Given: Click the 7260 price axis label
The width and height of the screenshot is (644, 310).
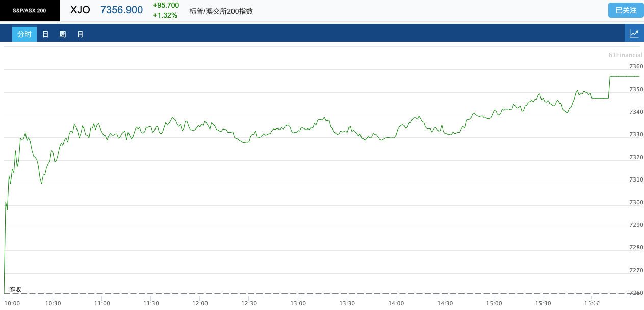Looking at the screenshot, I should [636, 293].
